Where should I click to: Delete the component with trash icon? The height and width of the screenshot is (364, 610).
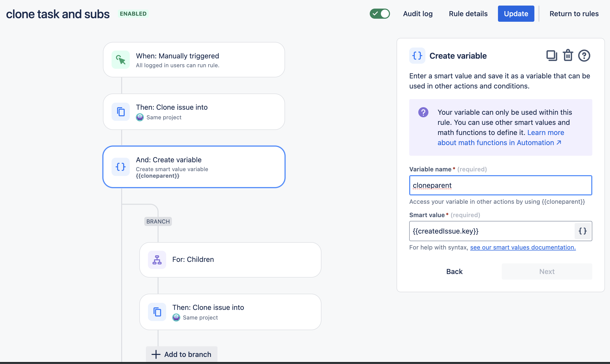568,56
